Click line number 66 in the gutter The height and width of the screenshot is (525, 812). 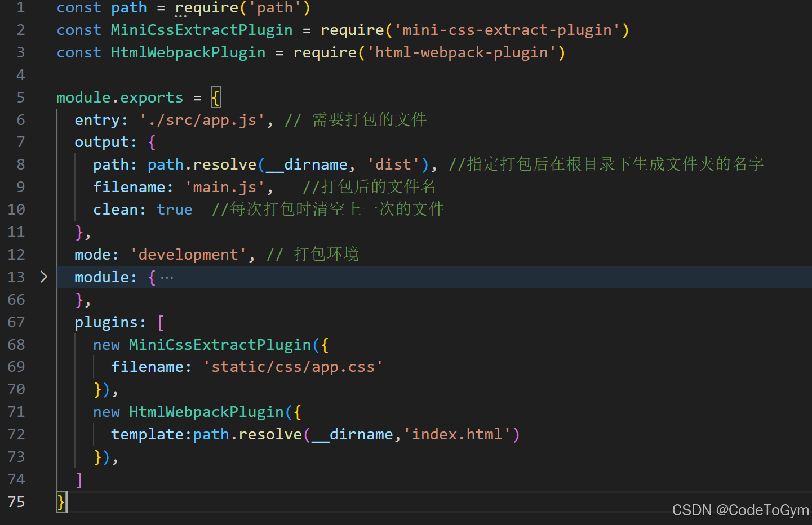coord(16,300)
